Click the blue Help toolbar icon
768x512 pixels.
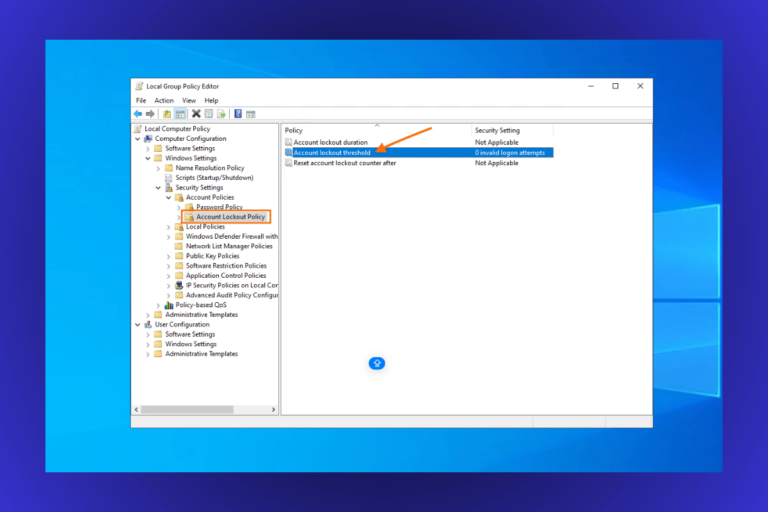click(x=238, y=114)
